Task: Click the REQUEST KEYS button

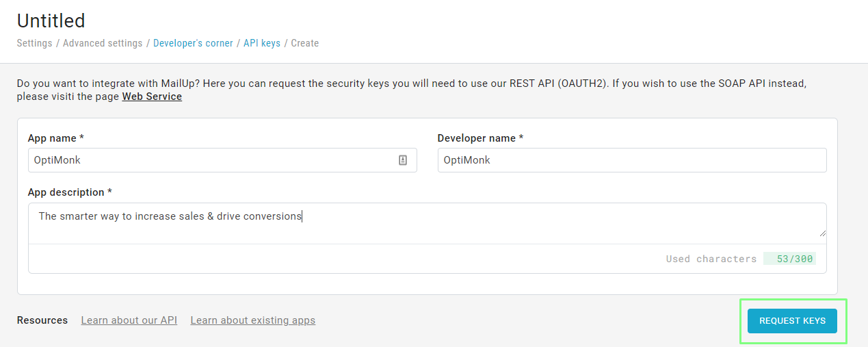Action: (792, 320)
